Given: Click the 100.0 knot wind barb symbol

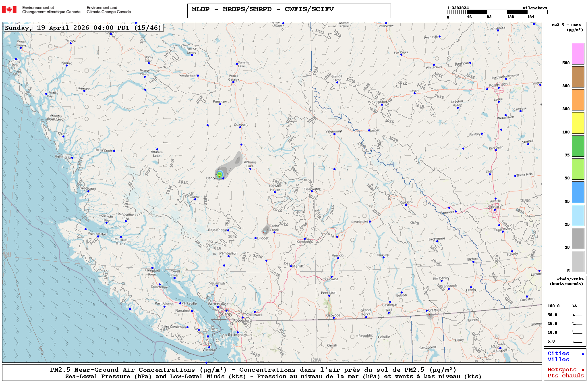Looking at the screenshot, I should click(577, 306).
